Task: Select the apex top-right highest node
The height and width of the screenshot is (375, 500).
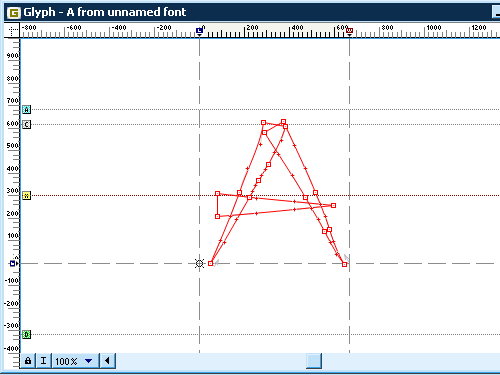Action: click(x=283, y=122)
